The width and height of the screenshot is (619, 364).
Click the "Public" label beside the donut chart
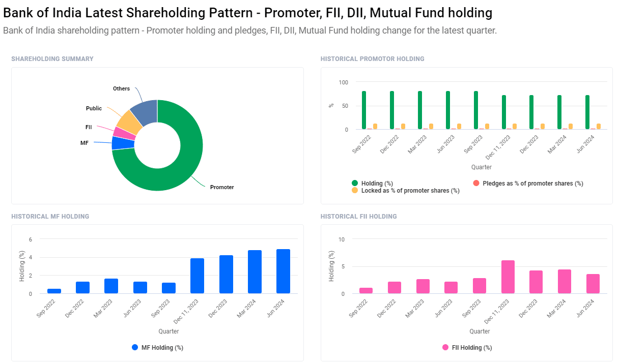(94, 109)
